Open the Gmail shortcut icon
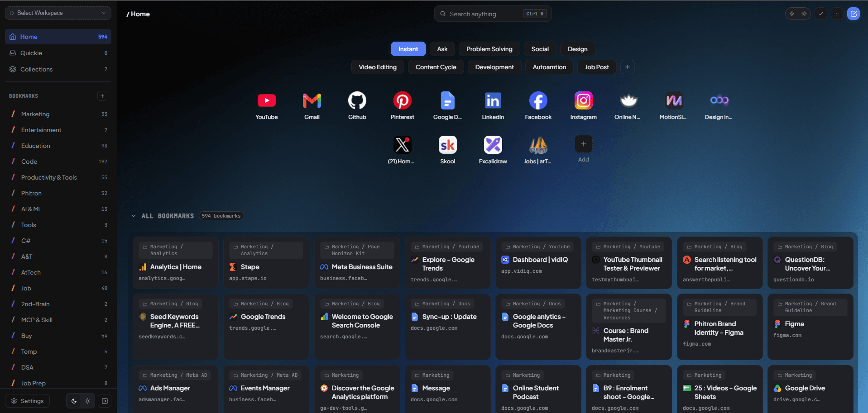The height and width of the screenshot is (413, 868). (x=312, y=100)
